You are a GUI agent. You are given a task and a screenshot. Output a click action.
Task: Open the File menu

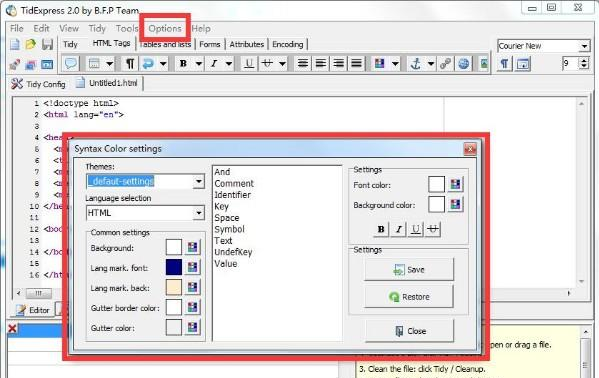tap(17, 28)
